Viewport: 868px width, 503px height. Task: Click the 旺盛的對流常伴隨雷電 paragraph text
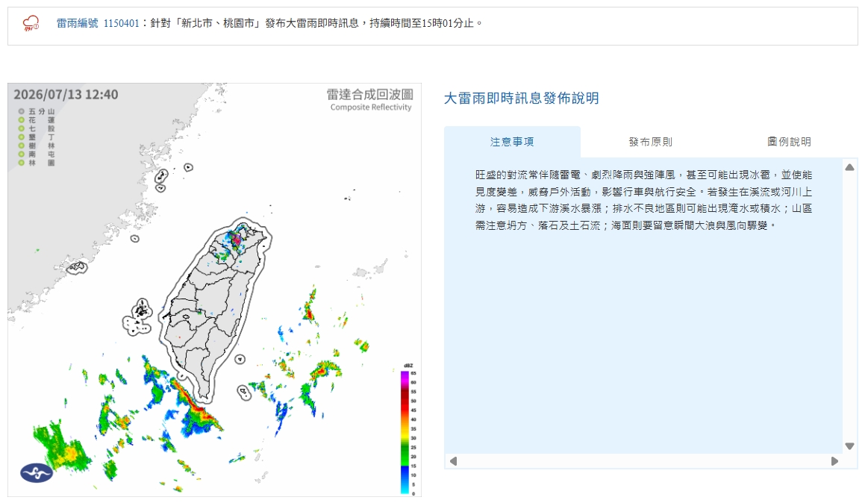[x=644, y=200]
